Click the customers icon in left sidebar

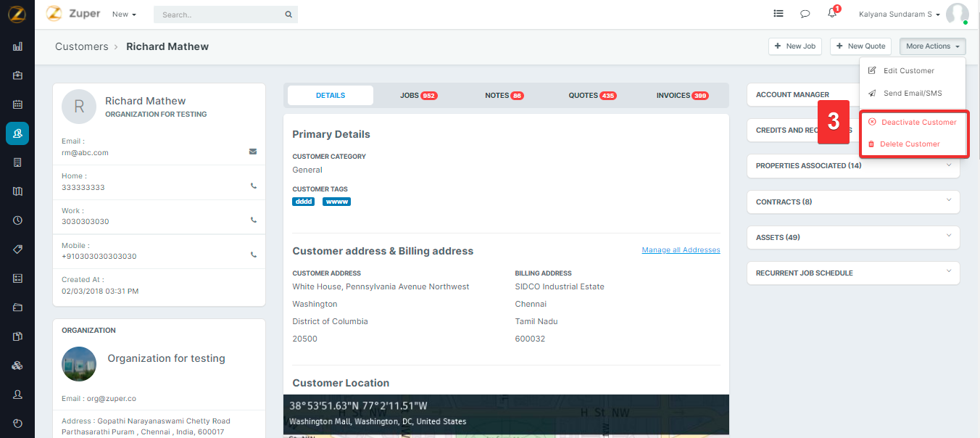coord(17,133)
